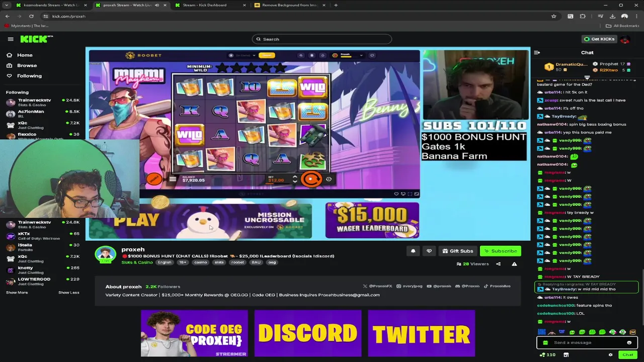Viewport: 644px width, 362px height.
Task: View site information icon in address bar
Action: 45,16
